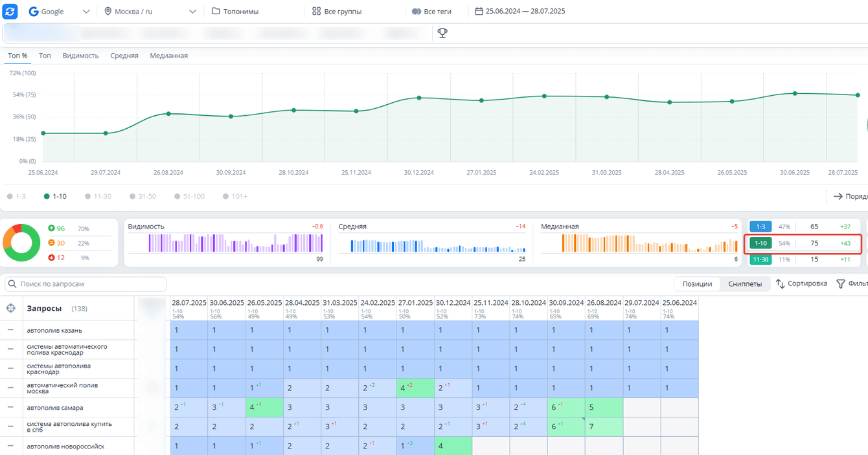868x455 pixels.
Task: Expand the Москва / ru region dropdown
Action: [150, 12]
